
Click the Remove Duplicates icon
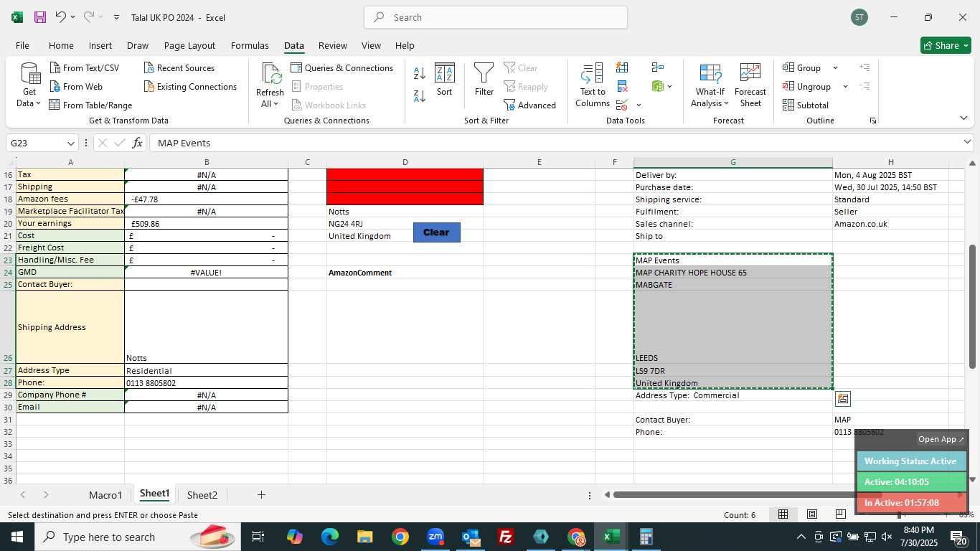pos(623,87)
